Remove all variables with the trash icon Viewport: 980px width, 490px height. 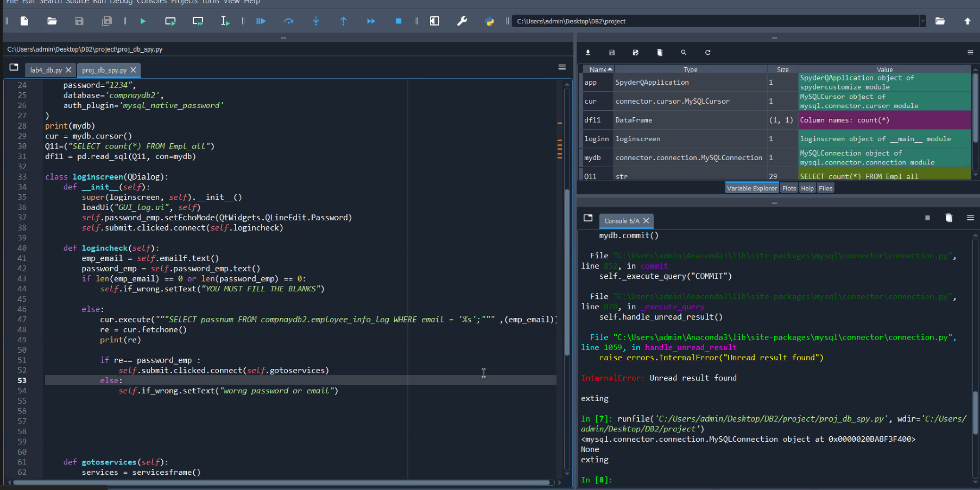(660, 53)
